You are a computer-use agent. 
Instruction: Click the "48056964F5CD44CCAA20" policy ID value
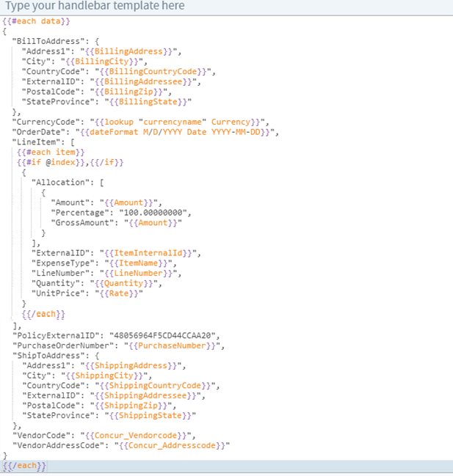[x=162, y=335]
